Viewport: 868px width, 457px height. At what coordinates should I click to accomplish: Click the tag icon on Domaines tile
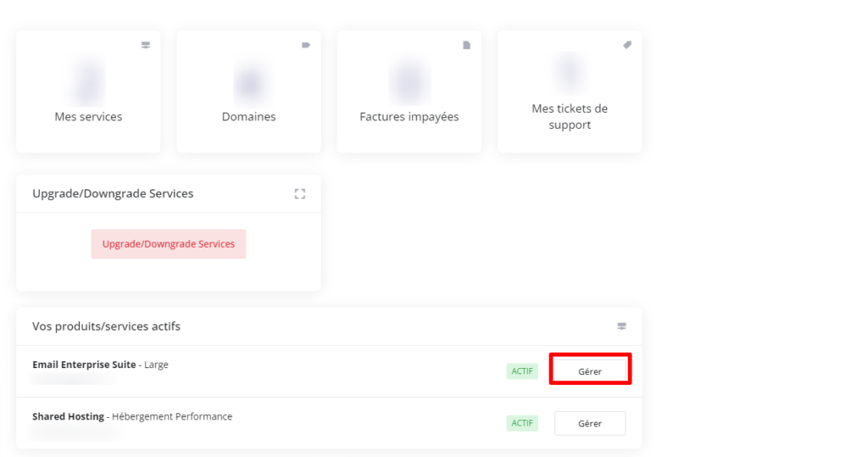(x=306, y=45)
